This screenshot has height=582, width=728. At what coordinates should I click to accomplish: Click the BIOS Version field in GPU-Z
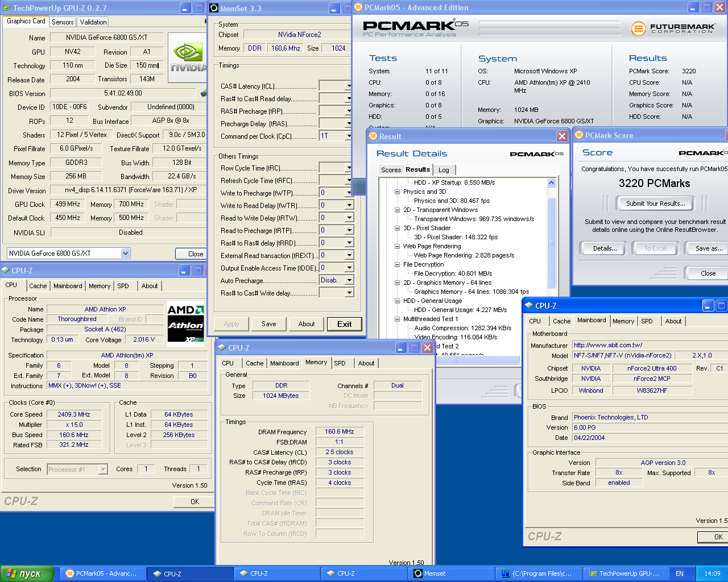(x=123, y=93)
